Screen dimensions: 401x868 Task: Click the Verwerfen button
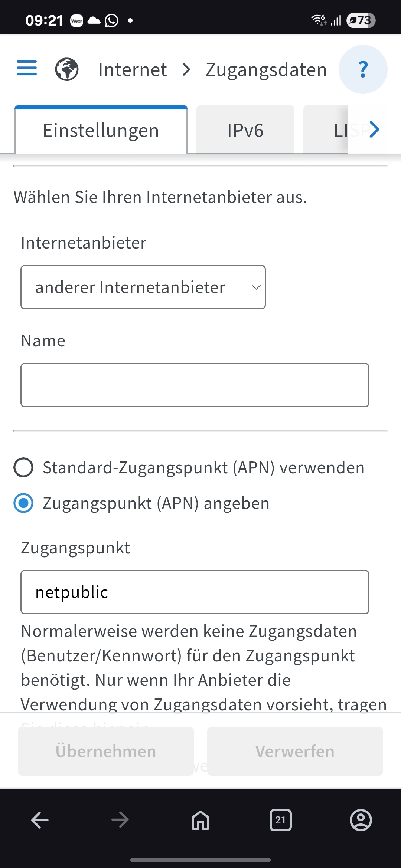pos(295,751)
